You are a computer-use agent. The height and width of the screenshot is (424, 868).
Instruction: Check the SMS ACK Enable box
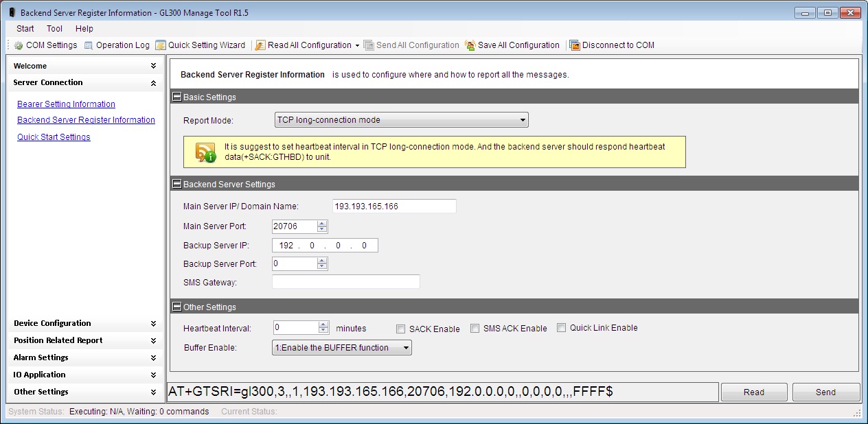[x=475, y=329]
